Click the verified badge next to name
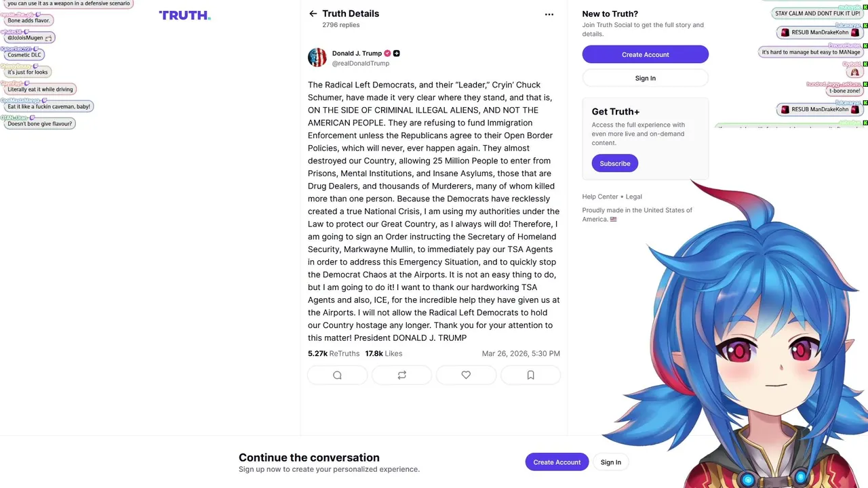 387,54
